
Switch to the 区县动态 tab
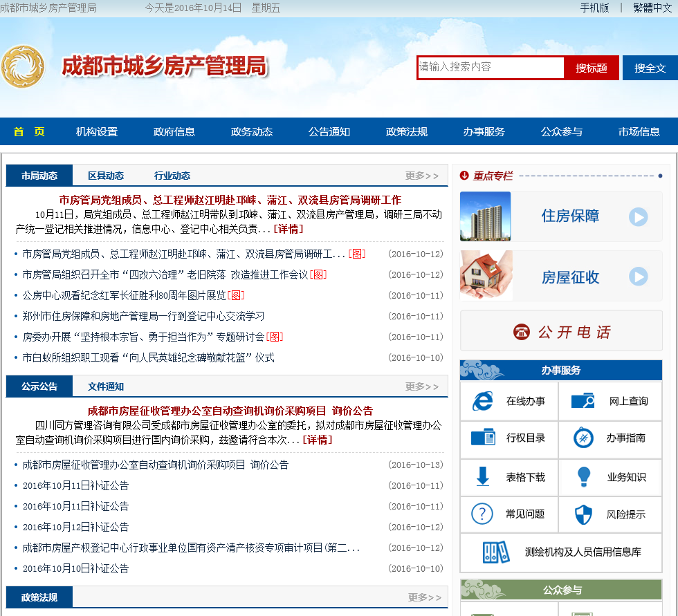pyautogui.click(x=106, y=176)
